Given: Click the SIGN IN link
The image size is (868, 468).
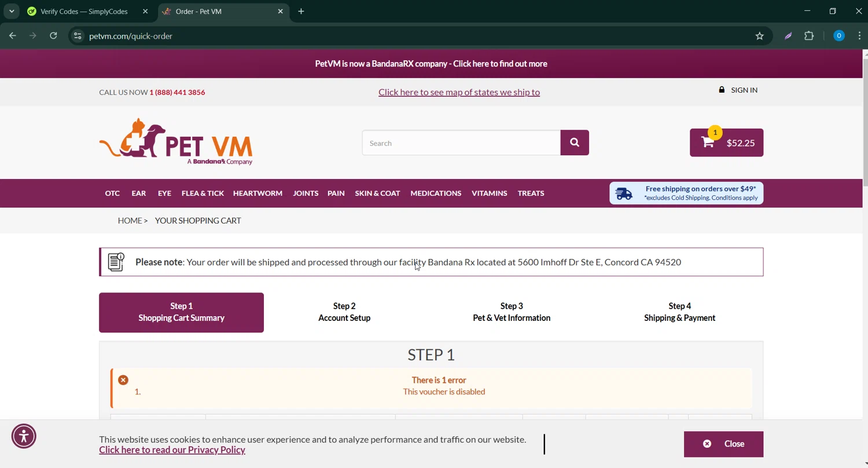Looking at the screenshot, I should [x=744, y=90].
